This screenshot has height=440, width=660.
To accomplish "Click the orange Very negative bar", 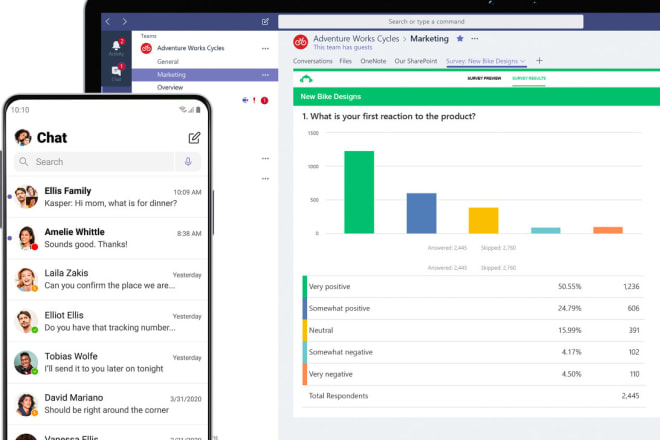I will [608, 230].
